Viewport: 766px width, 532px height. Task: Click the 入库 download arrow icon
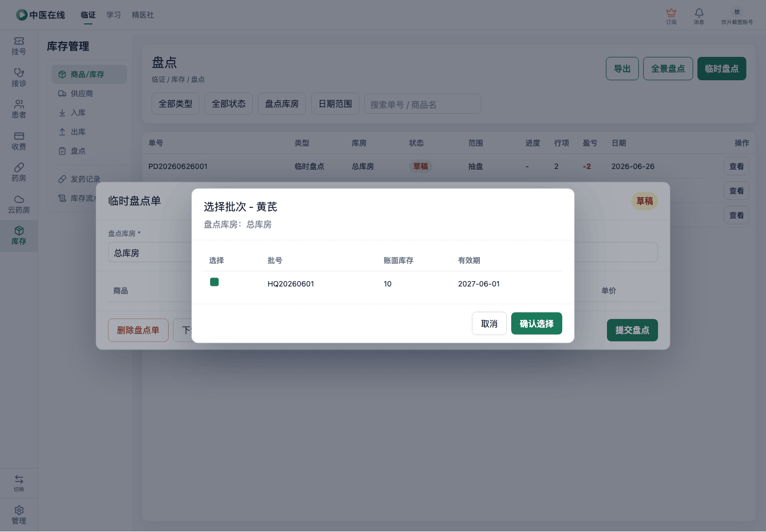62,113
